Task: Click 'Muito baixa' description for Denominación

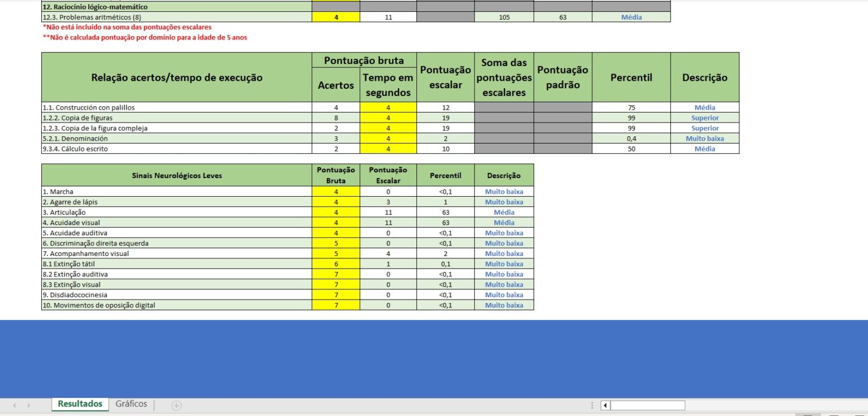Action: tap(705, 138)
